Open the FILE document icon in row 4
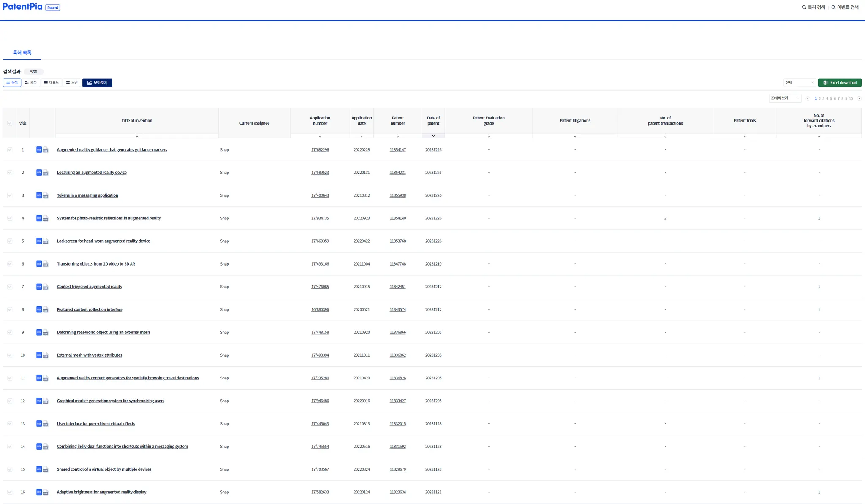 pos(46,219)
